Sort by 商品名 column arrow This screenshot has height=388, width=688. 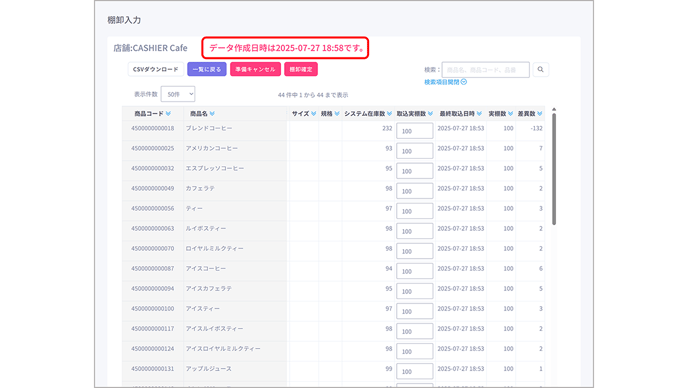pos(212,114)
